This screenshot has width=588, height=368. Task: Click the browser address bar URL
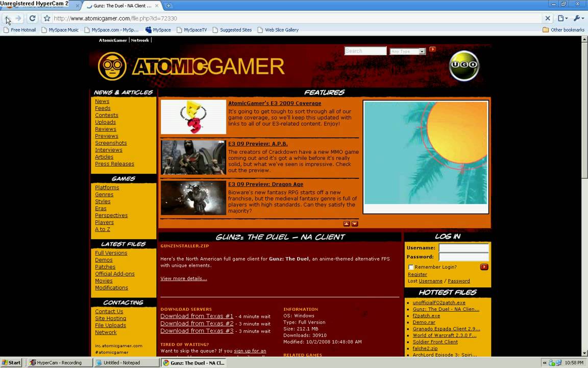pos(115,18)
